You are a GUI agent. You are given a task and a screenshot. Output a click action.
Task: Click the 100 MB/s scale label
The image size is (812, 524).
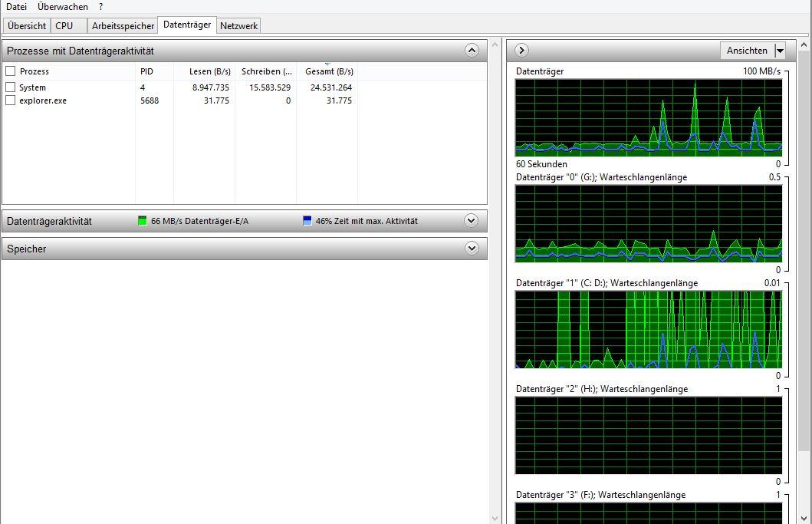coord(761,71)
